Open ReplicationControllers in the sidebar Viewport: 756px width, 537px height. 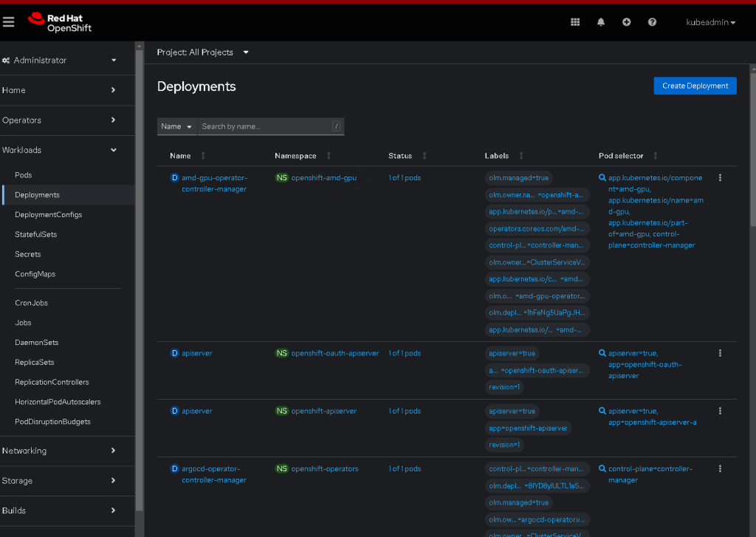pos(52,382)
